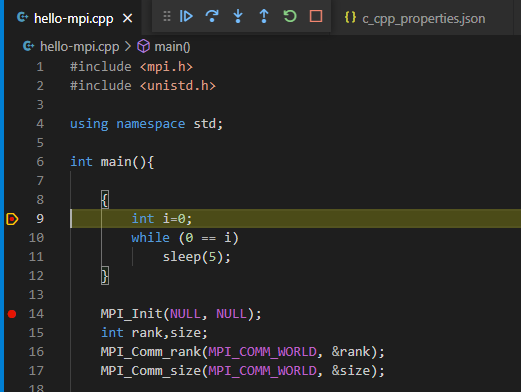Select the hello-mpi.cpp editor tab

tap(73, 18)
